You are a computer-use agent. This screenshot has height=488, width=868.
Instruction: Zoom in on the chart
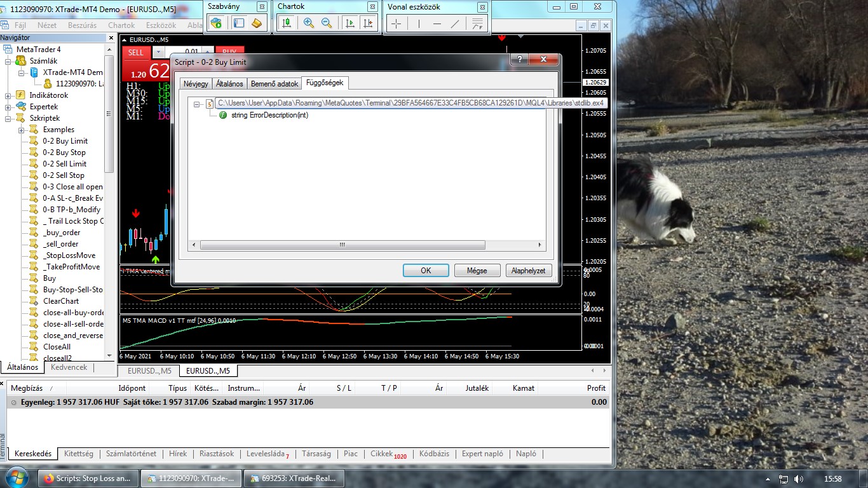coord(308,23)
